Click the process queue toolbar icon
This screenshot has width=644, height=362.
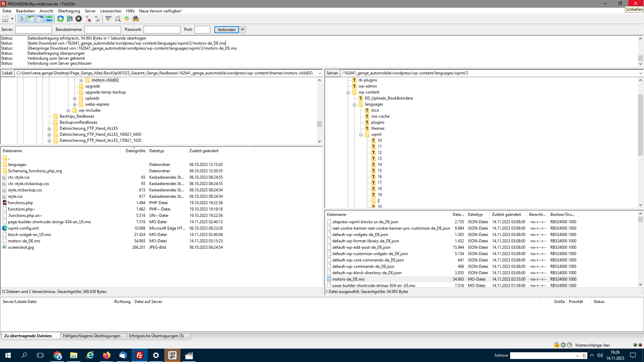coord(69,19)
